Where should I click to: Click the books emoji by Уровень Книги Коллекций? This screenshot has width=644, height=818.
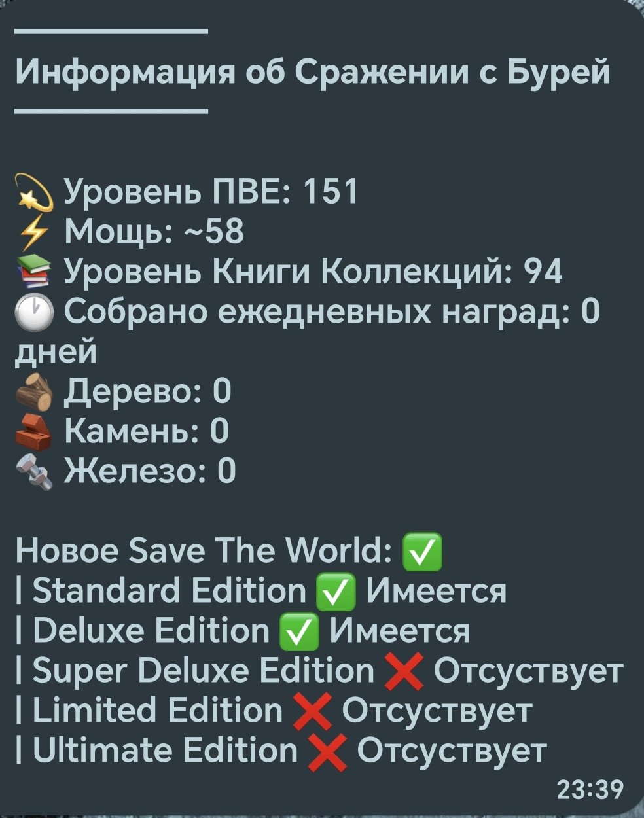[35, 272]
